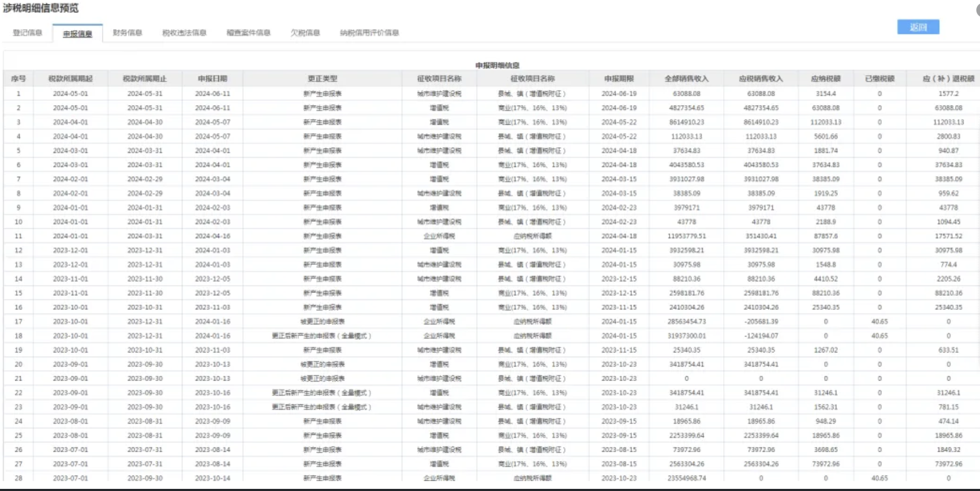Click the 1094.45 cell in row 10
Image resolution: width=980 pixels, height=491 pixels.
[948, 222]
